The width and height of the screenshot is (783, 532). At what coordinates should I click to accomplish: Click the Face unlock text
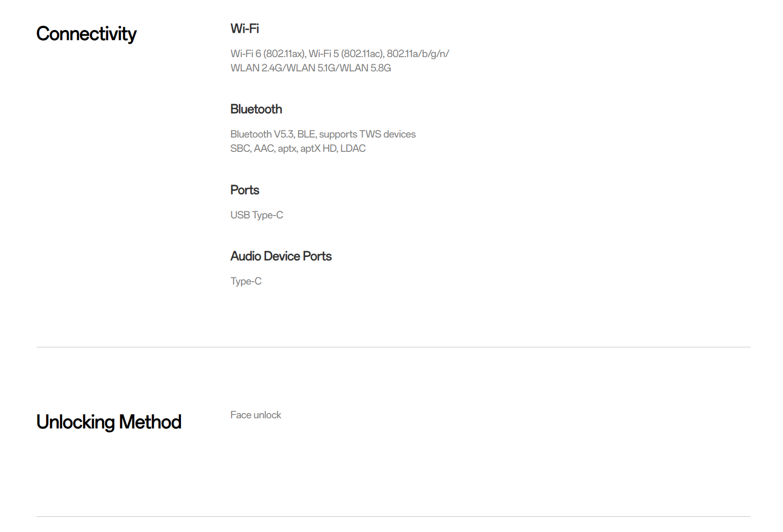(x=256, y=415)
